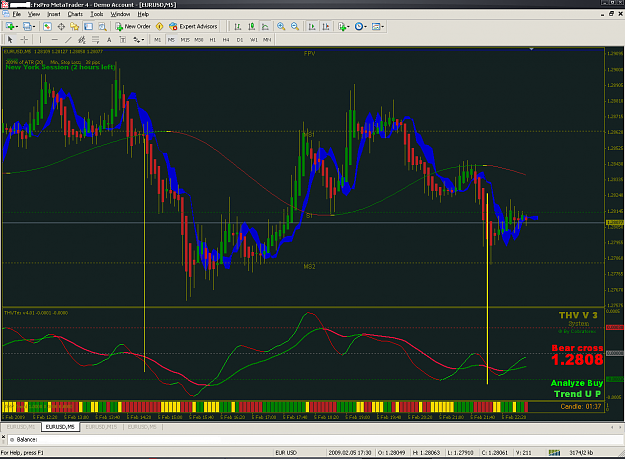The image size is (625, 459).
Task: Close the Terminal panel with x
Action: pos(3,437)
